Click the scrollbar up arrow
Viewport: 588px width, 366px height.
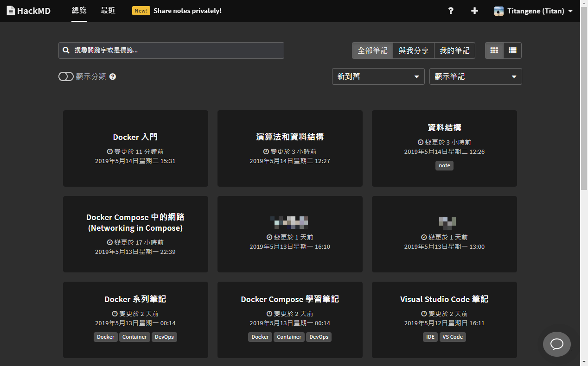click(584, 4)
